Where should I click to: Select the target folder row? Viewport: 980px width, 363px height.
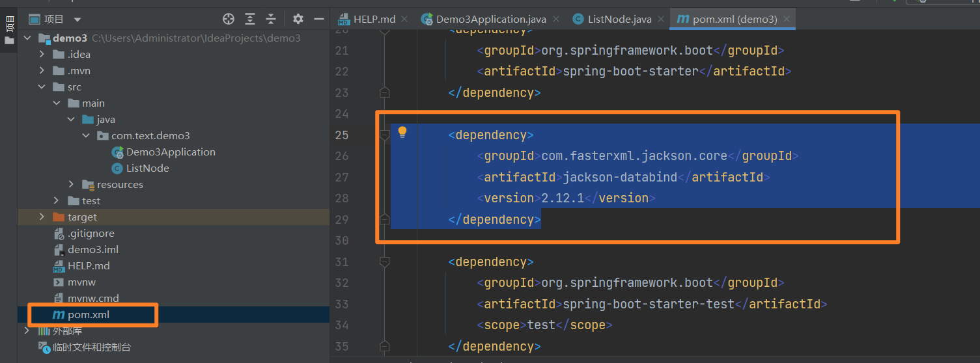173,217
